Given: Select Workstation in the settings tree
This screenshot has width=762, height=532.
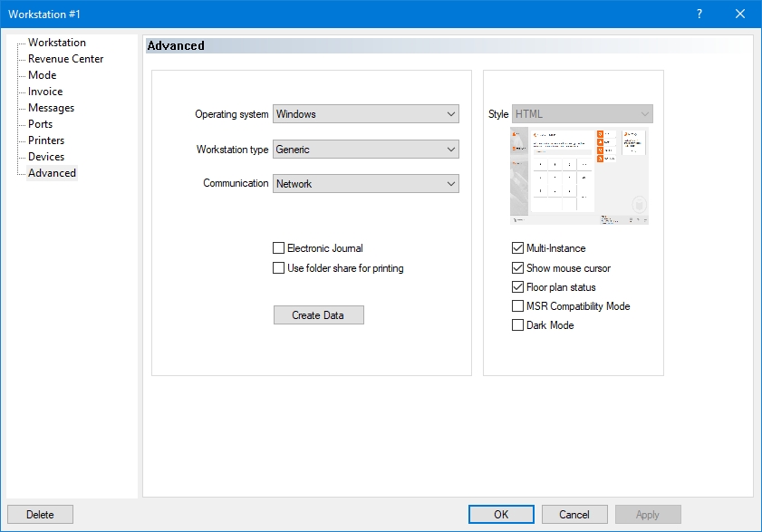Looking at the screenshot, I should [56, 43].
